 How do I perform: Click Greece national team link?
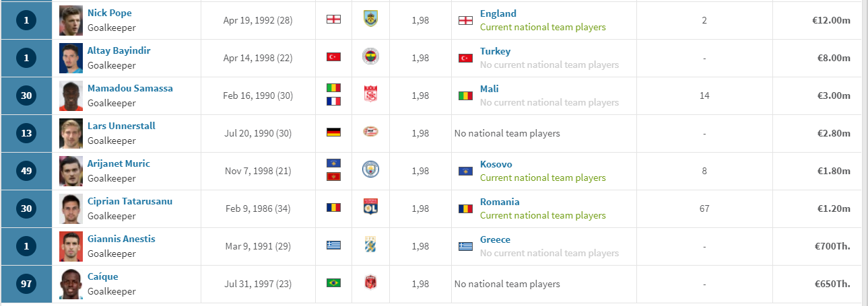point(495,239)
